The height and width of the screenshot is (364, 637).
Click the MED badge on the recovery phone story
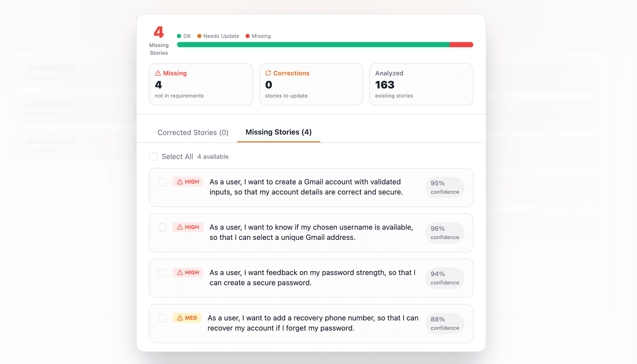187,318
